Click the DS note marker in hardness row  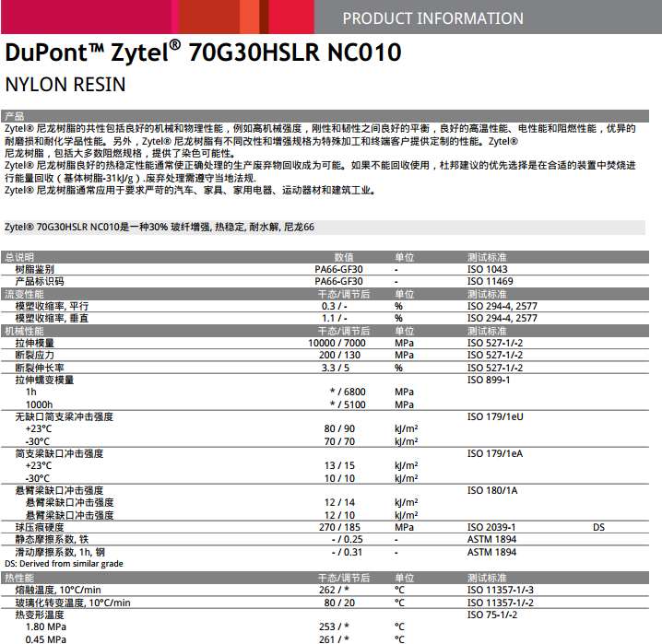pos(598,527)
